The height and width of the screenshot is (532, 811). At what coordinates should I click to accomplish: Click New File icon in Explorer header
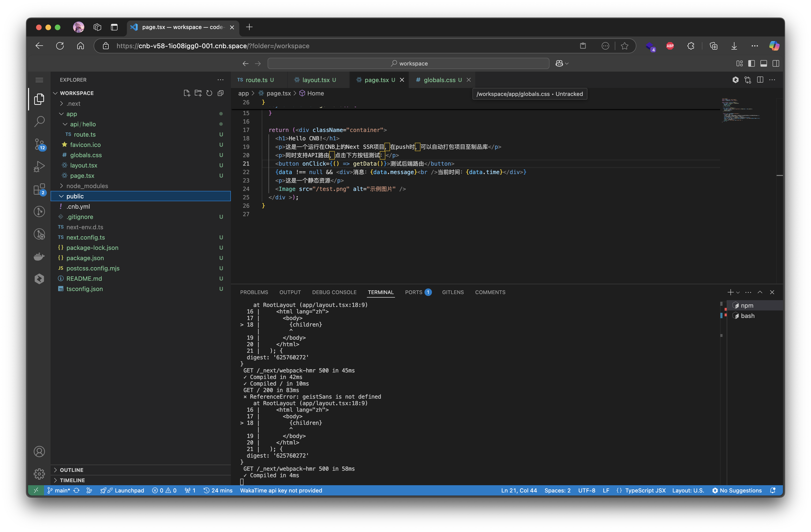[186, 93]
